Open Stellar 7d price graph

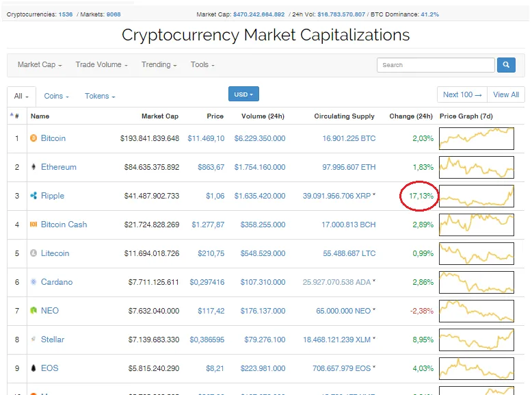(477, 340)
